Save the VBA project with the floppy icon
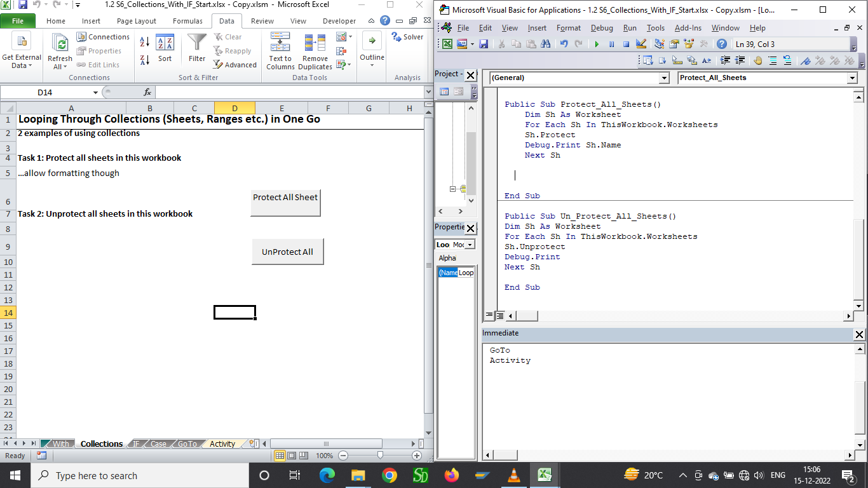This screenshot has height=488, width=868. [484, 44]
